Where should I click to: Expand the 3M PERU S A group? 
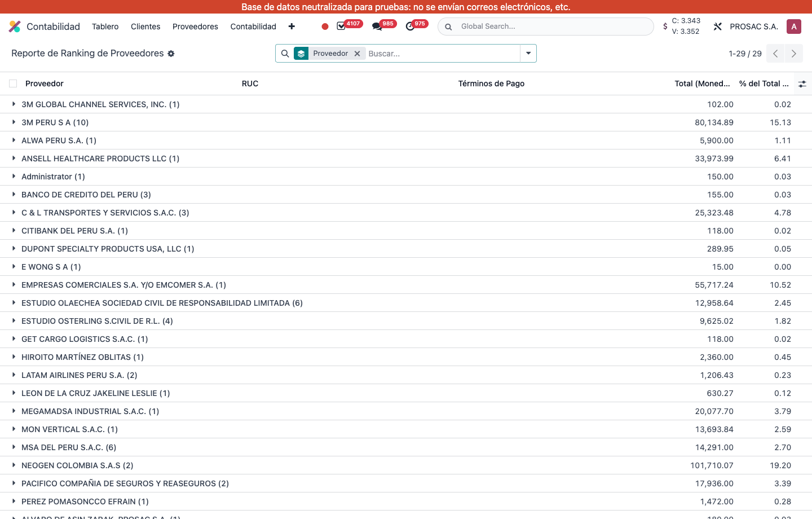coord(14,122)
